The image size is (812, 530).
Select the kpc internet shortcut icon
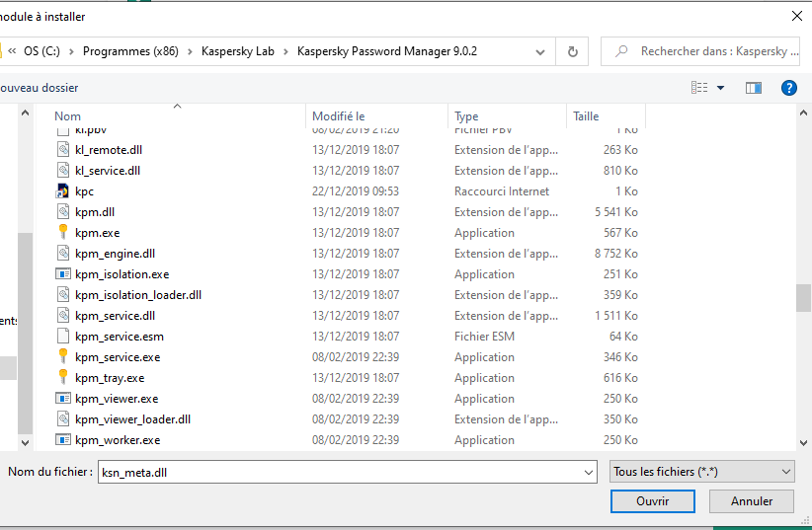63,191
